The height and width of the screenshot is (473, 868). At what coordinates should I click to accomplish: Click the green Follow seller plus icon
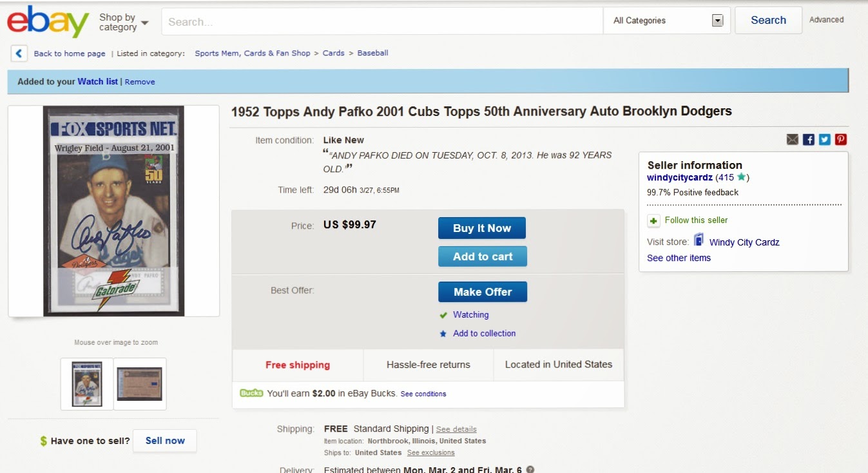pos(653,221)
